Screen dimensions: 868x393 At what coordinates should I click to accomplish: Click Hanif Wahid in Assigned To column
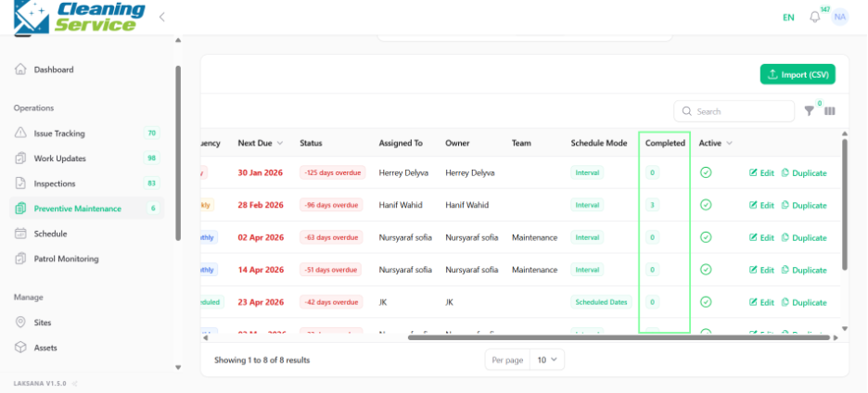[x=401, y=205]
